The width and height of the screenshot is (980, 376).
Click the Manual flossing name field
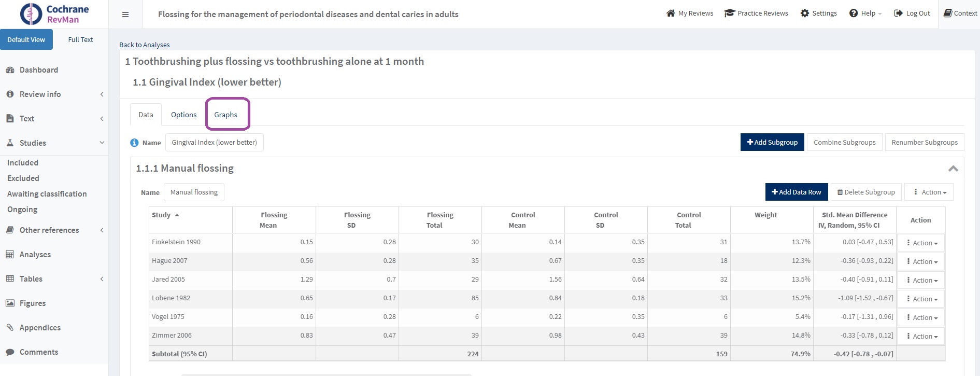coord(194,192)
